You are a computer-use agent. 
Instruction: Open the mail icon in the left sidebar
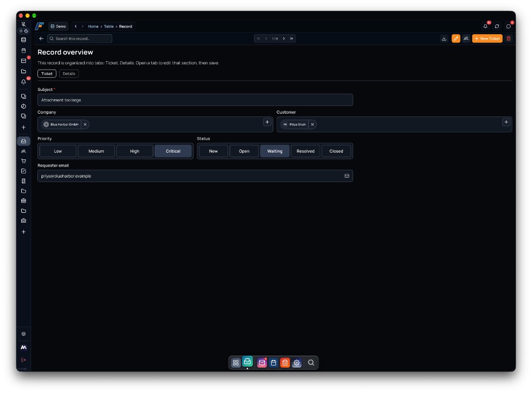click(x=23, y=61)
